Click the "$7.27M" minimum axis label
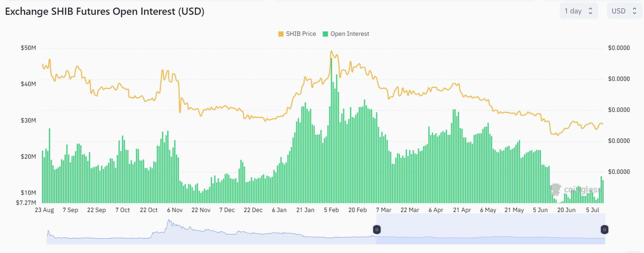The image size is (644, 253). click(x=26, y=203)
